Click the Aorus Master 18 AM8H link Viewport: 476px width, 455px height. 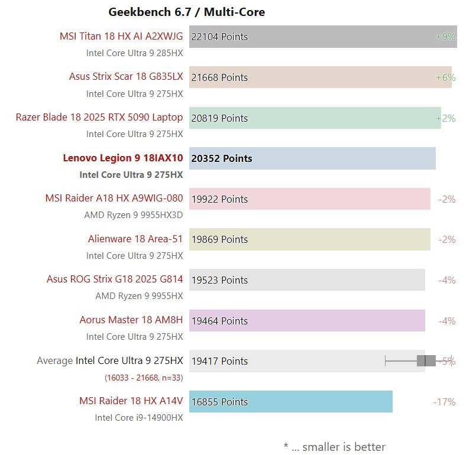tap(131, 320)
